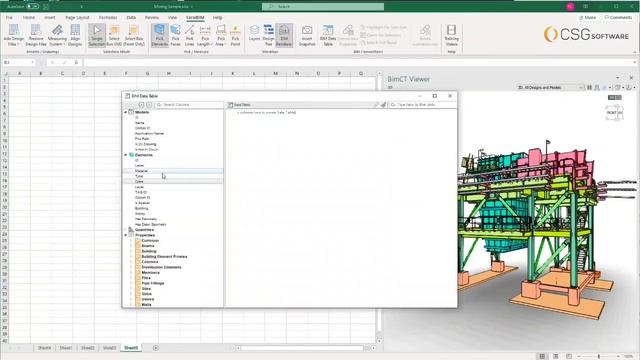Click the Align Designs icon
This screenshot has height=360, width=640.
point(75,30)
